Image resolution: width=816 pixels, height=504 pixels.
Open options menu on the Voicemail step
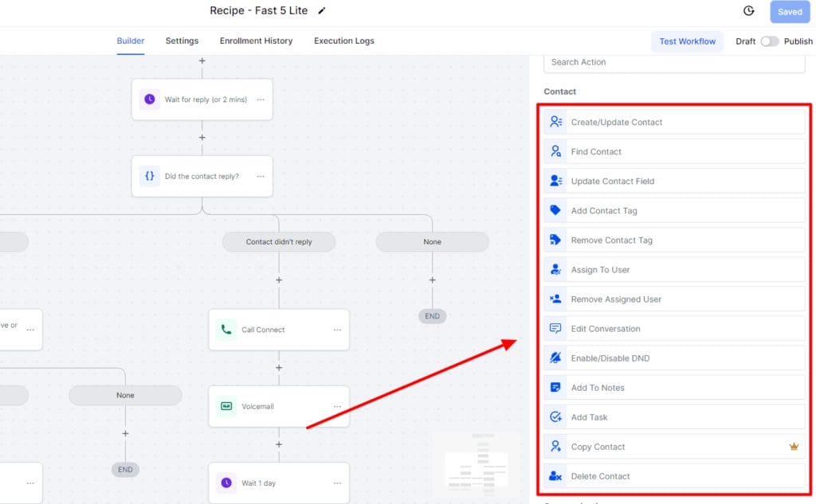tap(339, 406)
